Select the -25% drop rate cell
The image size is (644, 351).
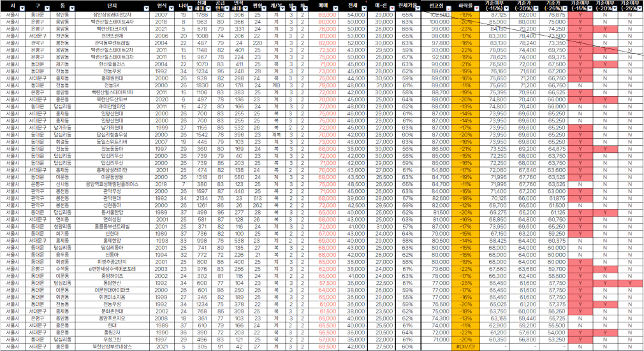point(465,283)
